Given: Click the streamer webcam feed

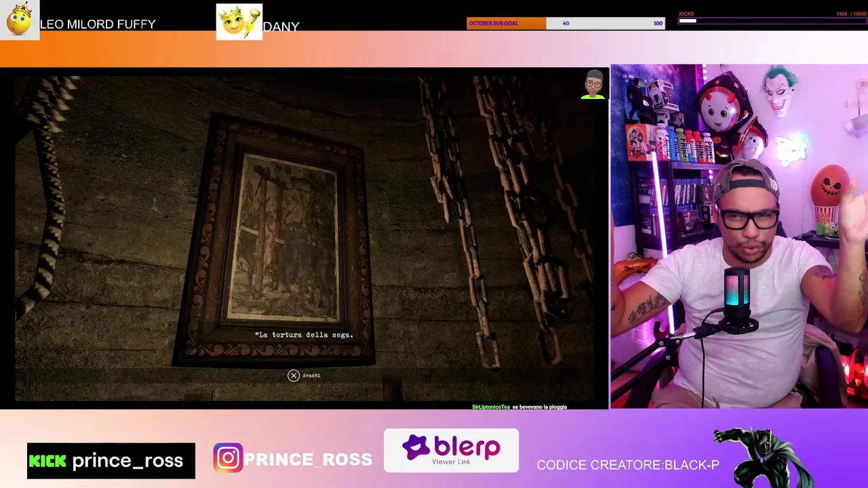Looking at the screenshot, I should 739,237.
